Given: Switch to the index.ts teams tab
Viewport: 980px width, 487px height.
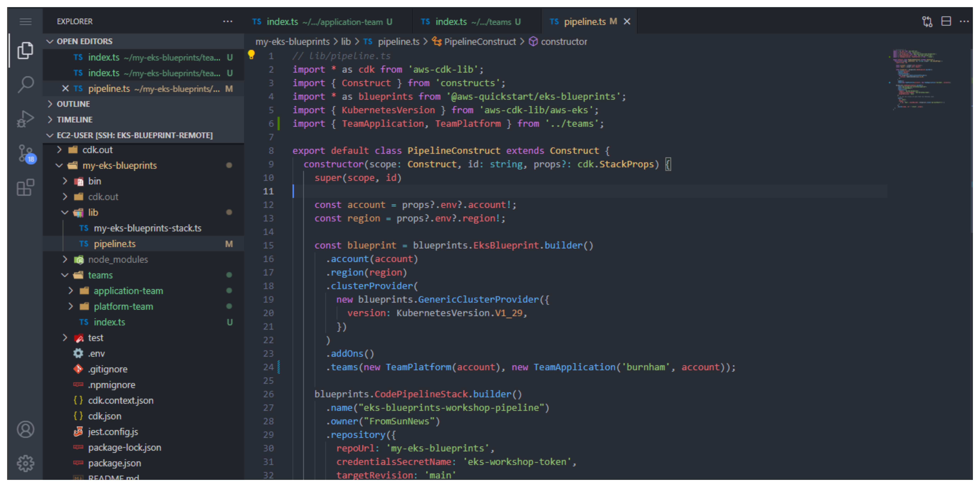Looking at the screenshot, I should point(472,21).
